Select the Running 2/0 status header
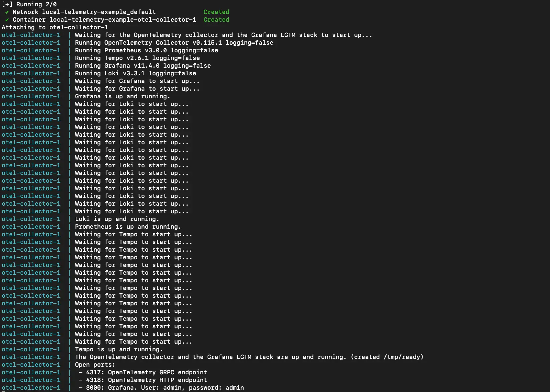The width and height of the screenshot is (550, 392). (29, 4)
